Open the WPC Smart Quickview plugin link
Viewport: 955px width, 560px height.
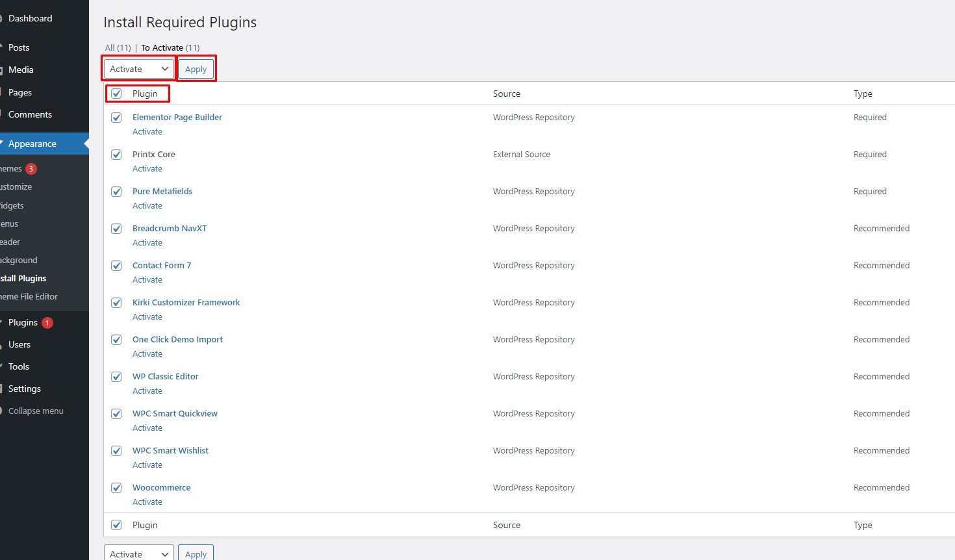pyautogui.click(x=175, y=413)
